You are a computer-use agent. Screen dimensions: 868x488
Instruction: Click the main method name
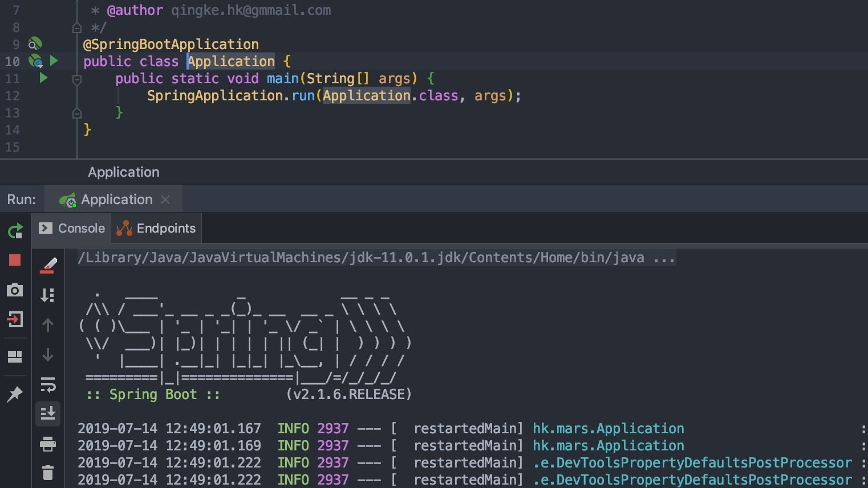tap(283, 79)
